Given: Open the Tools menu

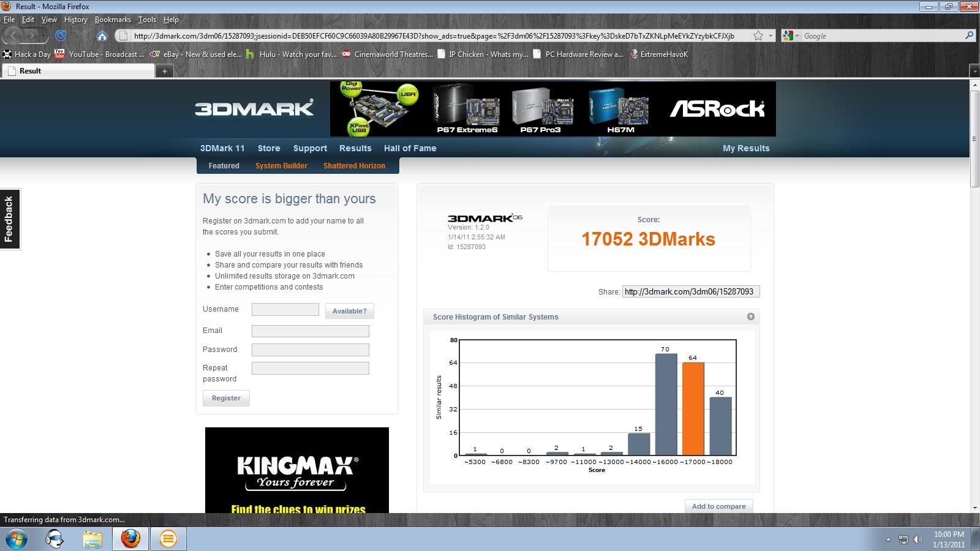Looking at the screenshot, I should pos(147,20).
